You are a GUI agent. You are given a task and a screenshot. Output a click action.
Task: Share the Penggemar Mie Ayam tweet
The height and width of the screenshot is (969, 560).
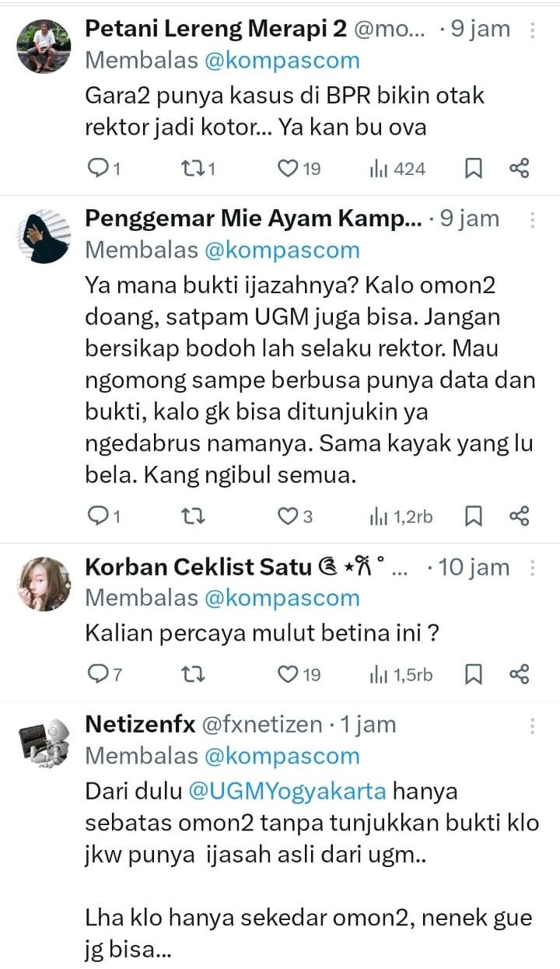click(519, 516)
